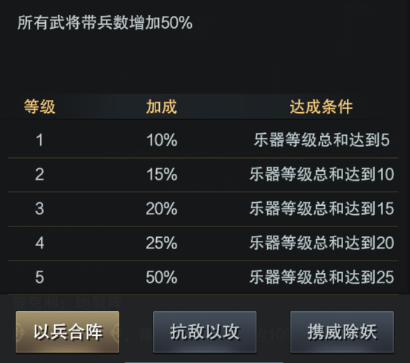Click the 所有武将带兵数增加50% description text

[105, 23]
